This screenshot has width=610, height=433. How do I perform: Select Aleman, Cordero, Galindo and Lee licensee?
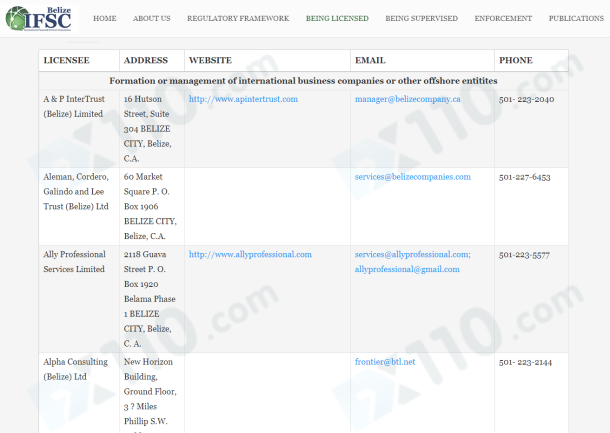[76, 192]
